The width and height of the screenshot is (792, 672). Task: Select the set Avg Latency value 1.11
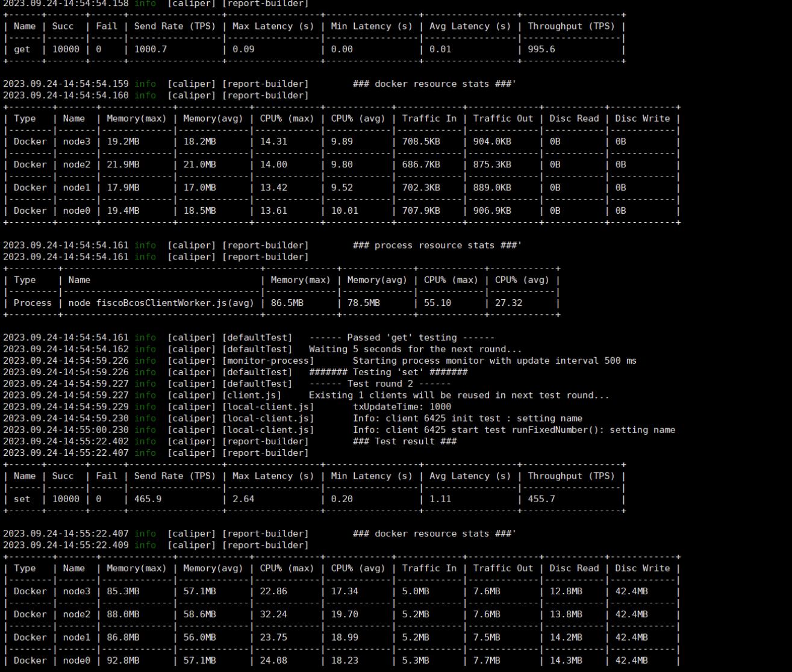[x=440, y=499]
